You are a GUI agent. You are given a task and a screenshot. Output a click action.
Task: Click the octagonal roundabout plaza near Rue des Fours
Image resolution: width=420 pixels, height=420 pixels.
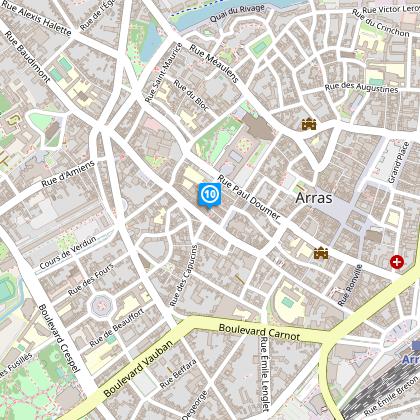tap(101, 305)
